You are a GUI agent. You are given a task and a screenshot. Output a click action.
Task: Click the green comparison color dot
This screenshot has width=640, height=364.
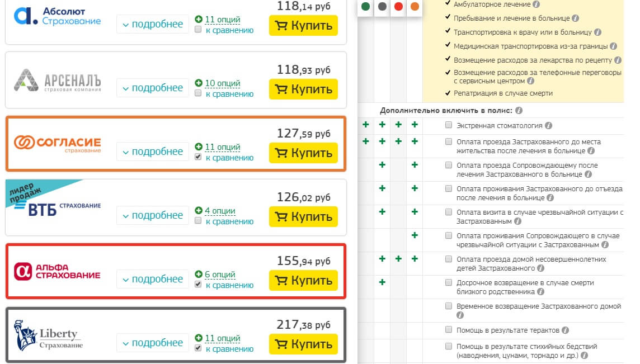366,6
